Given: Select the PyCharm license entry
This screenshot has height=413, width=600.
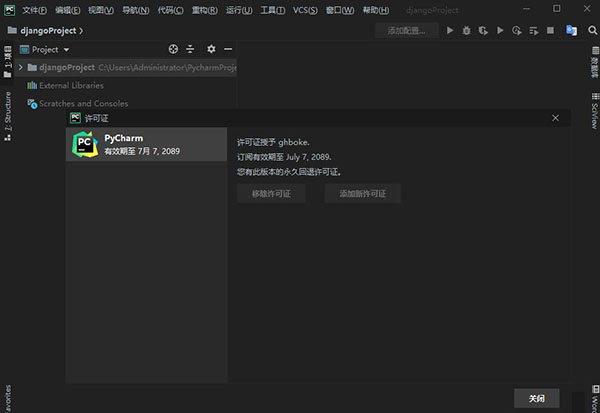Looking at the screenshot, I should pos(147,144).
